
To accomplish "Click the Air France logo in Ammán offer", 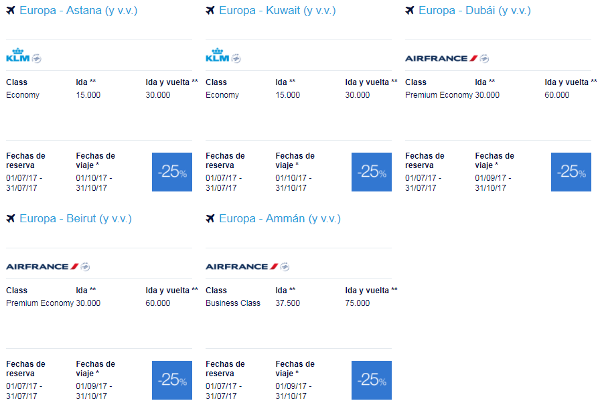I will tap(241, 266).
